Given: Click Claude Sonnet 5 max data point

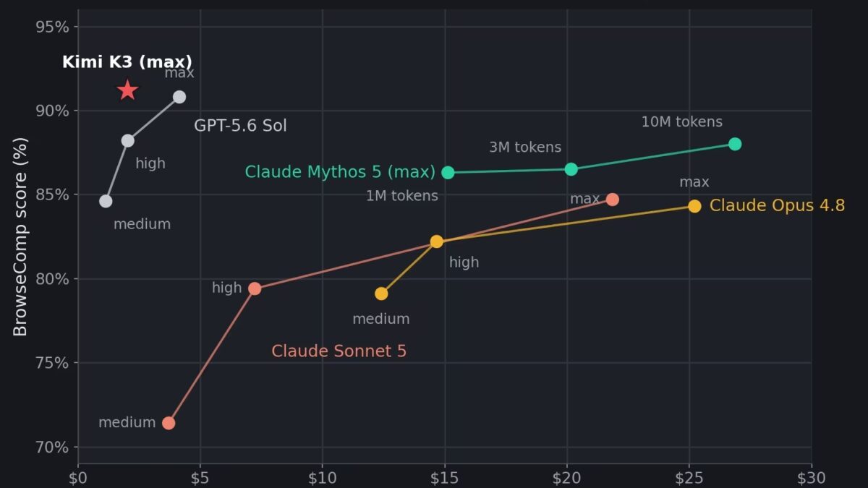Looking at the screenshot, I should [612, 199].
